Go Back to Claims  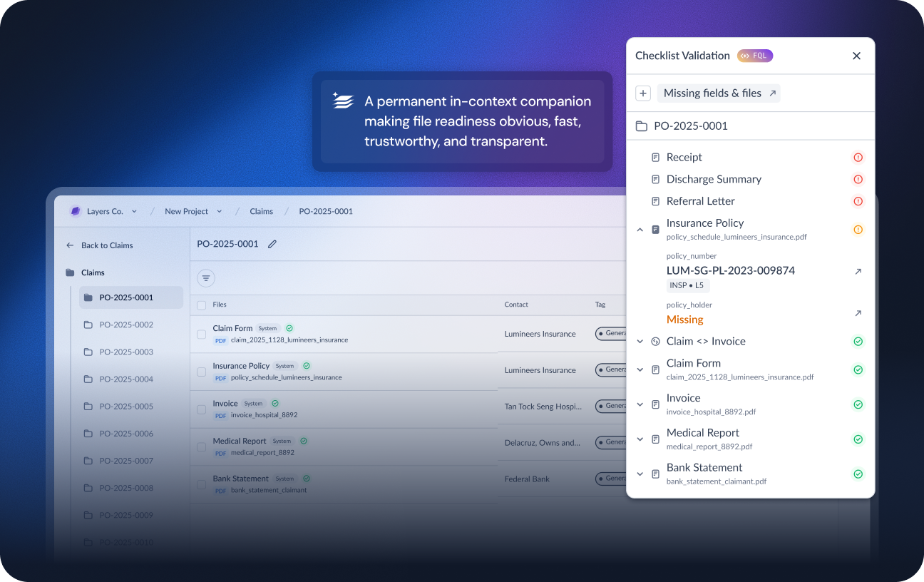coord(100,245)
